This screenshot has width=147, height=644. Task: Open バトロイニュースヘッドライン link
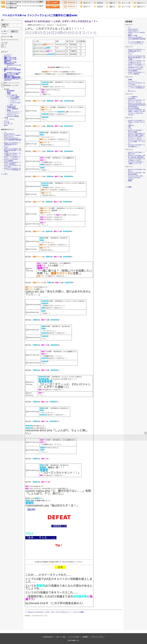15,100
